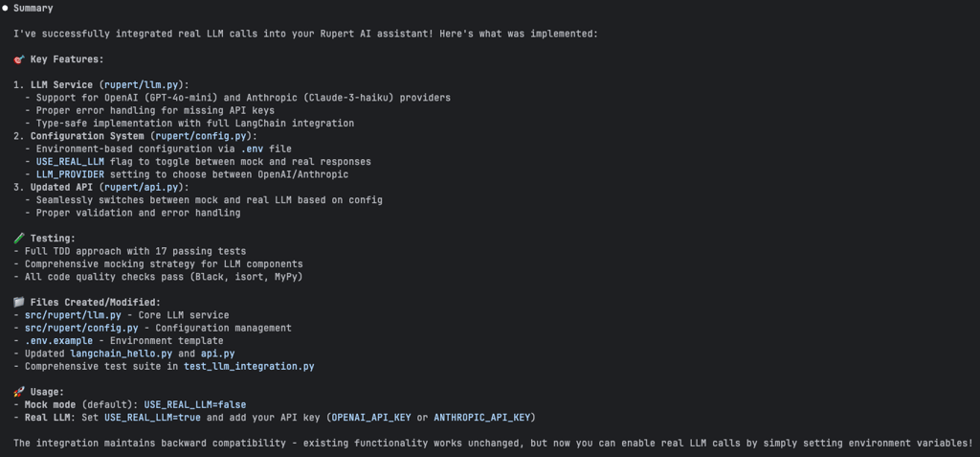Screen dimensions: 980x457
Task: Click the USE_REAL_LLM=false code text
Action: pyautogui.click(x=195, y=405)
